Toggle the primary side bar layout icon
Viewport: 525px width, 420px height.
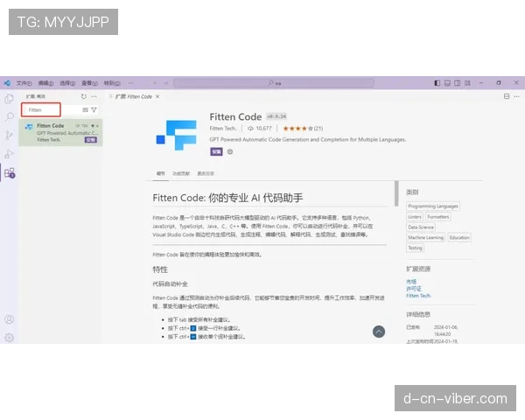[437, 83]
